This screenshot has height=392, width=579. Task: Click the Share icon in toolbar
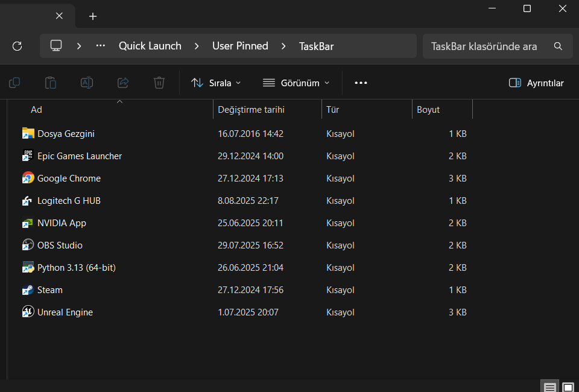(123, 83)
